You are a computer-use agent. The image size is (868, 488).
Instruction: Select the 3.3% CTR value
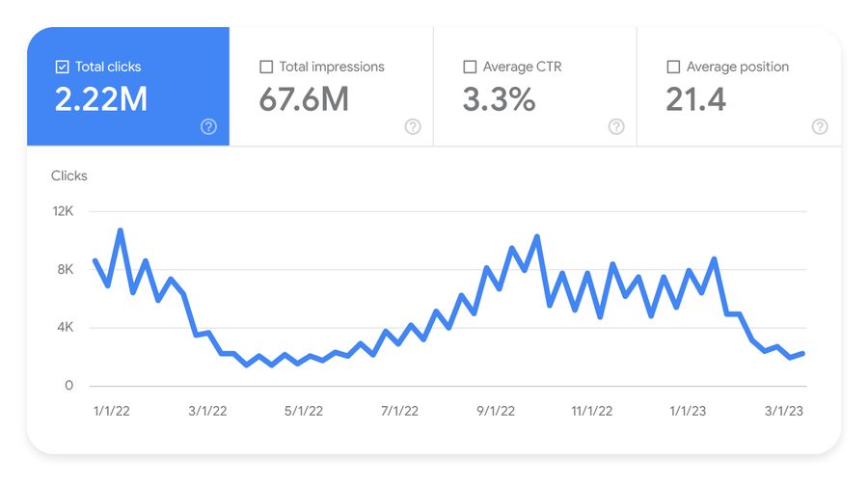point(499,99)
